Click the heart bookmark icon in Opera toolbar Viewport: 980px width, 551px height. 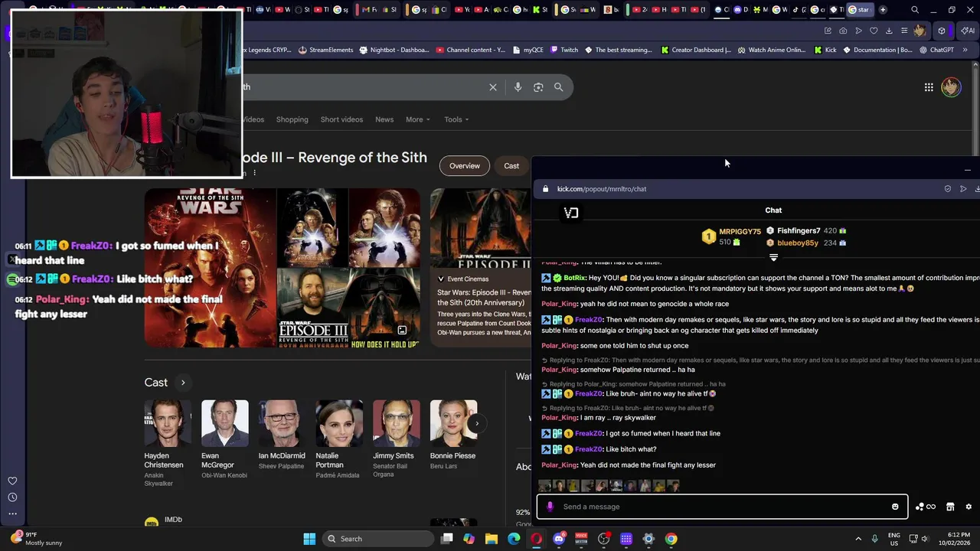[x=874, y=31]
